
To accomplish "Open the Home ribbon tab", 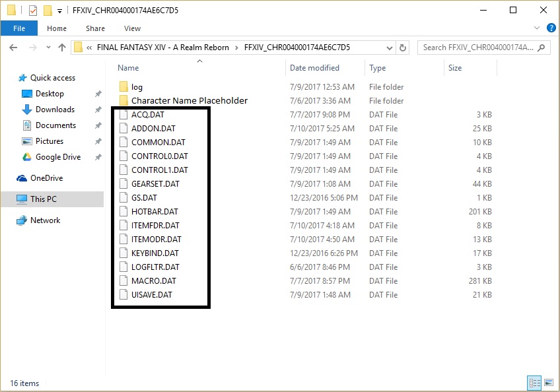I will pyautogui.click(x=57, y=28).
